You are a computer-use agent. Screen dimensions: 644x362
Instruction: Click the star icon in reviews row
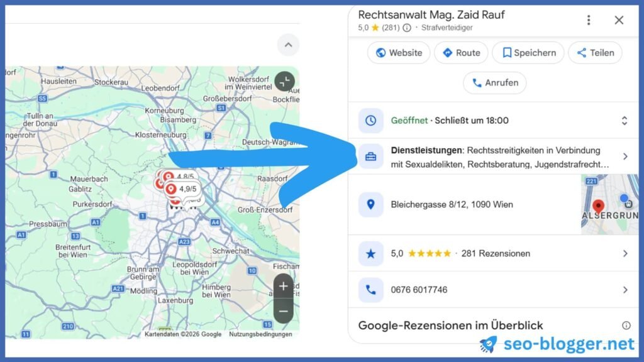370,254
